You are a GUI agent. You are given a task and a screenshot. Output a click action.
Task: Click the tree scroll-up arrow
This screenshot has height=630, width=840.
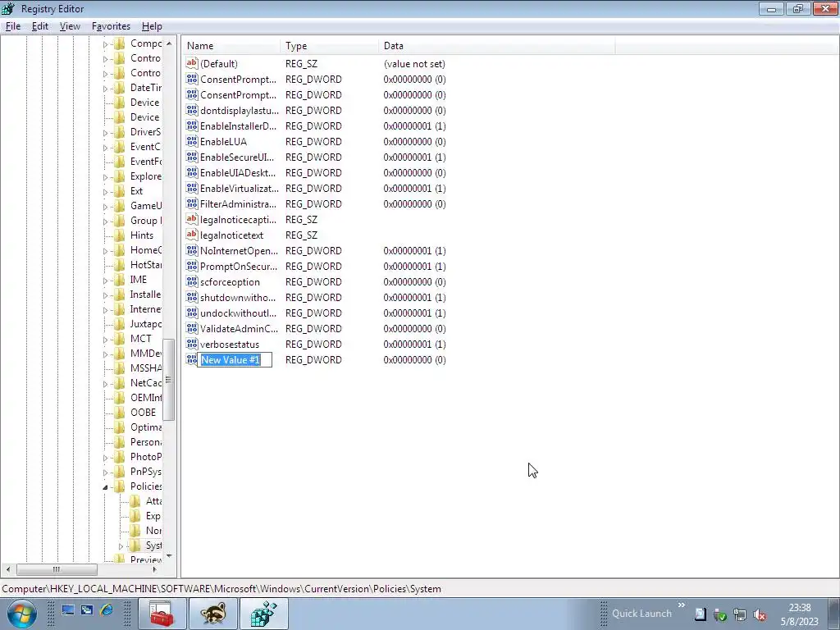169,43
